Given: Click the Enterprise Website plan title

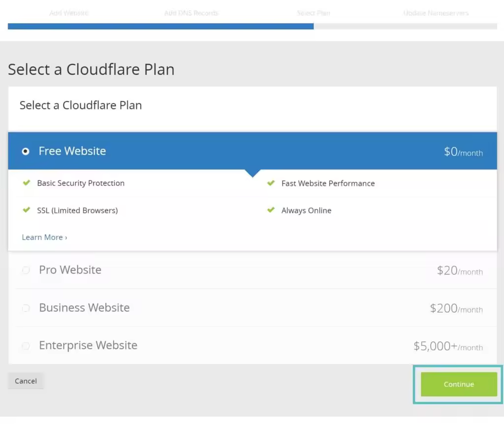Looking at the screenshot, I should 88,345.
